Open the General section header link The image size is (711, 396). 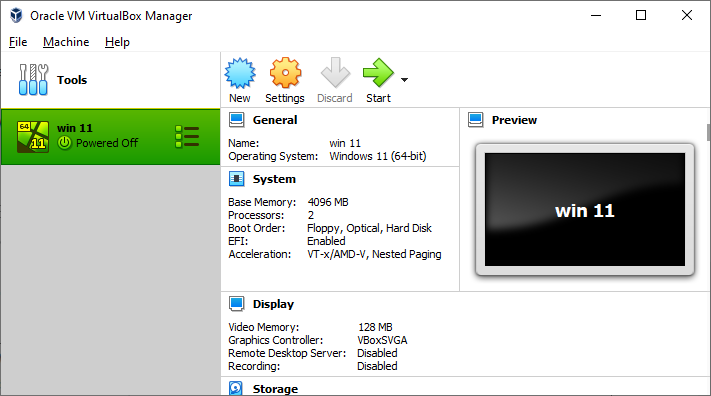[x=275, y=120]
